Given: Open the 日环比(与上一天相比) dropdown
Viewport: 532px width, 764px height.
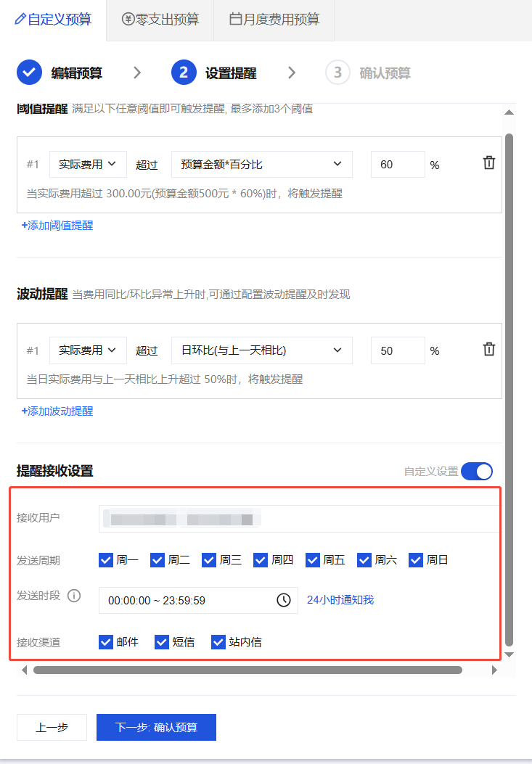Looking at the screenshot, I should coord(261,350).
